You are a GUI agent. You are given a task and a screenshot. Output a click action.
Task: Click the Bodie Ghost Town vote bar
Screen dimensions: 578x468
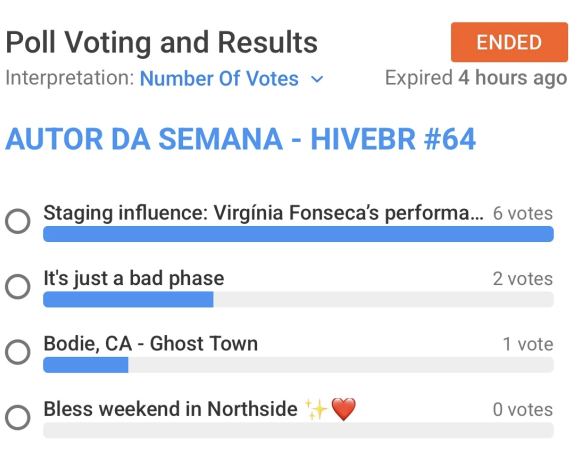(x=298, y=365)
